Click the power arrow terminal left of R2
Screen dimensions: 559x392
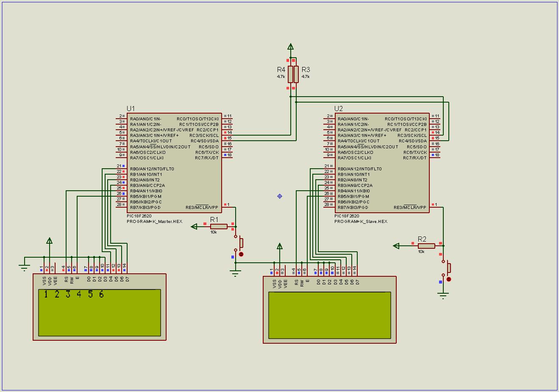point(396,246)
